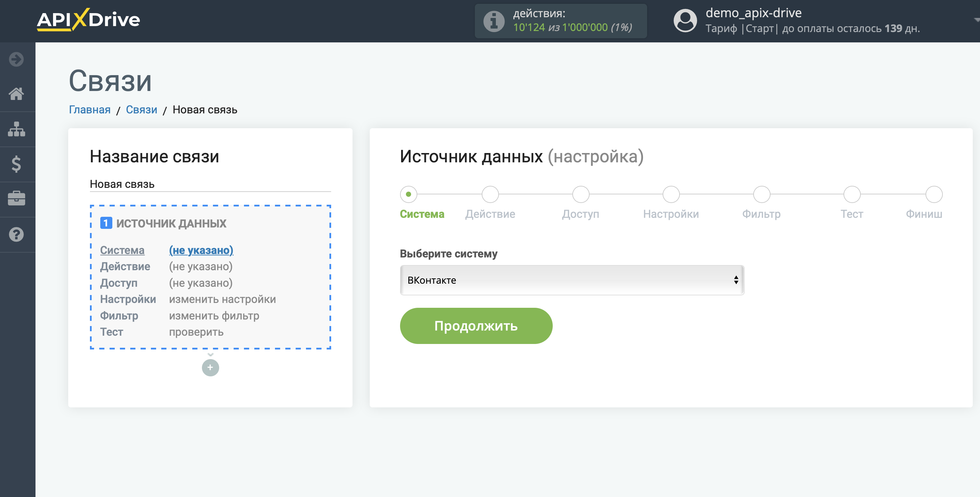Open the briefcase icon in sidebar
The image size is (980, 497).
[16, 199]
